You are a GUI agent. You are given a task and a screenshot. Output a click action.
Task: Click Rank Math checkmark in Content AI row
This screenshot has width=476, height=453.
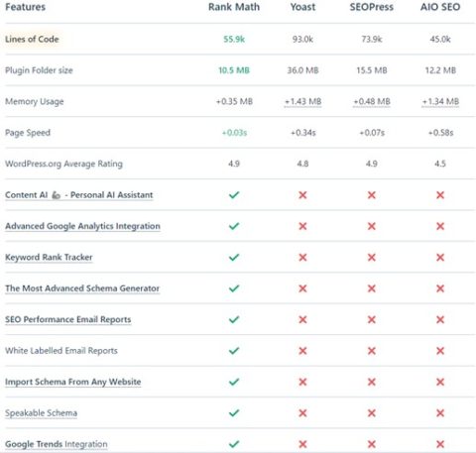click(x=234, y=195)
